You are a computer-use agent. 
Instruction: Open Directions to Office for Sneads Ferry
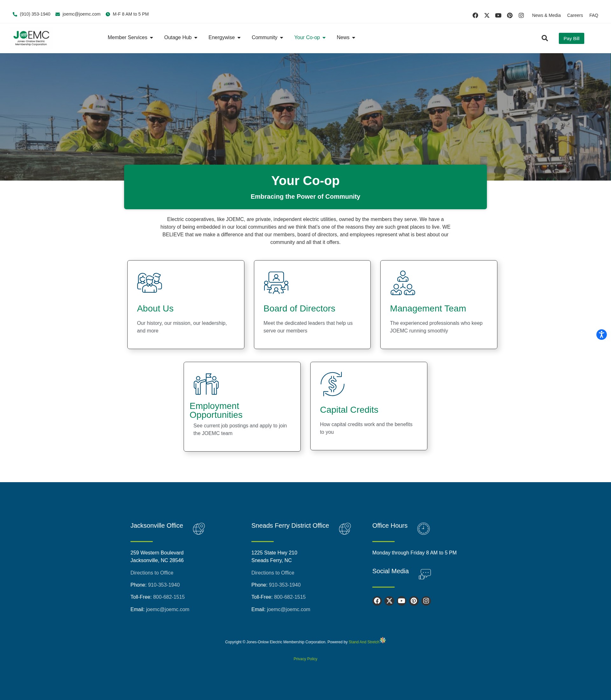tap(273, 573)
